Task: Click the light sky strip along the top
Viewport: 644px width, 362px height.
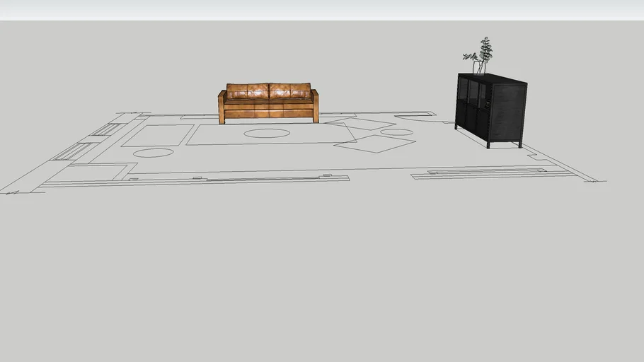Action: (322, 10)
